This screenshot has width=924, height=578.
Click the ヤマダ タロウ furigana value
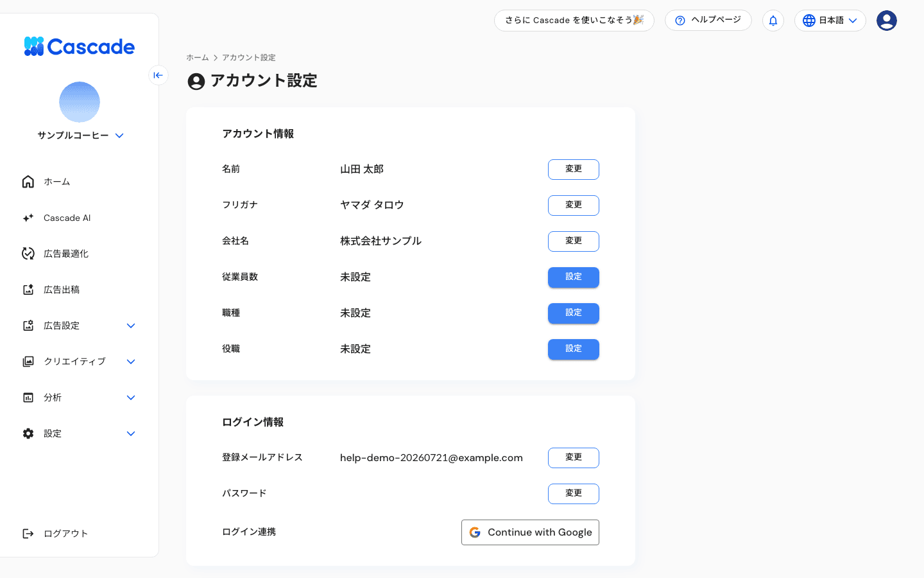tap(372, 206)
